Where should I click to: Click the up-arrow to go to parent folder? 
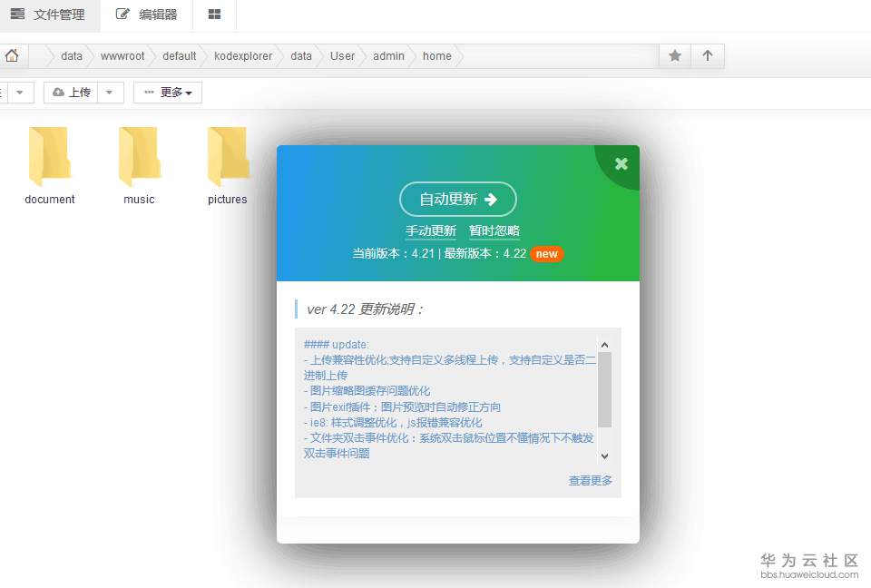click(709, 55)
